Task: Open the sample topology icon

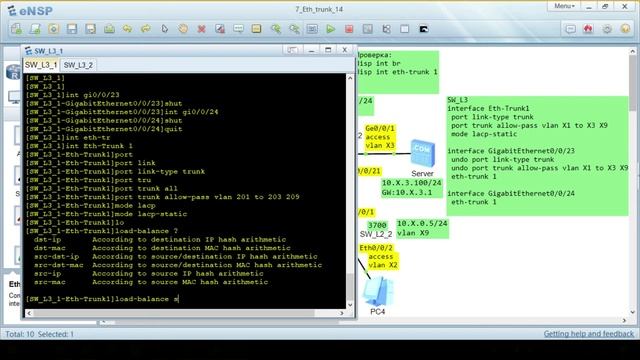Action: click(35, 29)
